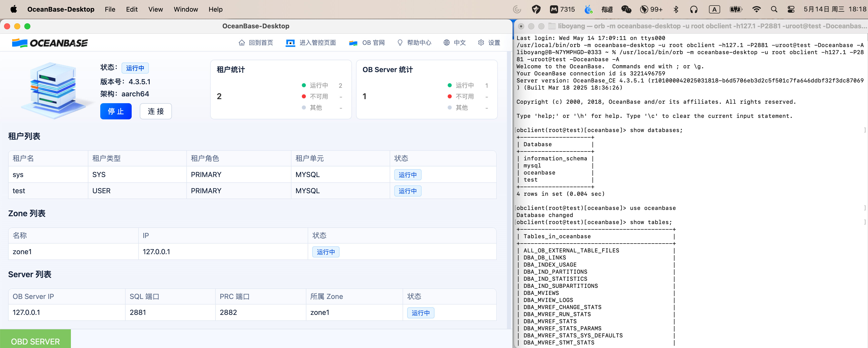This screenshot has width=868, height=348.
Task: Open the Edit menu
Action: (x=132, y=9)
